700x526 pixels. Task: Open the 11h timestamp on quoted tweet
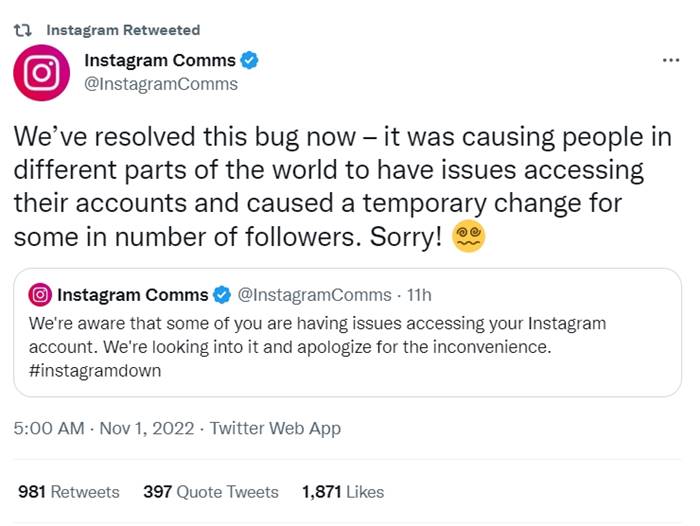419,294
